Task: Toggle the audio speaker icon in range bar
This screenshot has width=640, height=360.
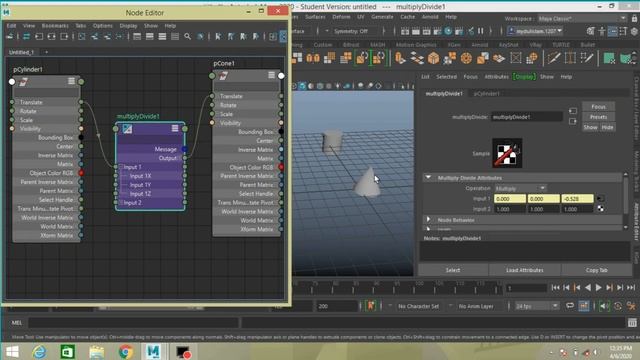Action: click(604, 306)
